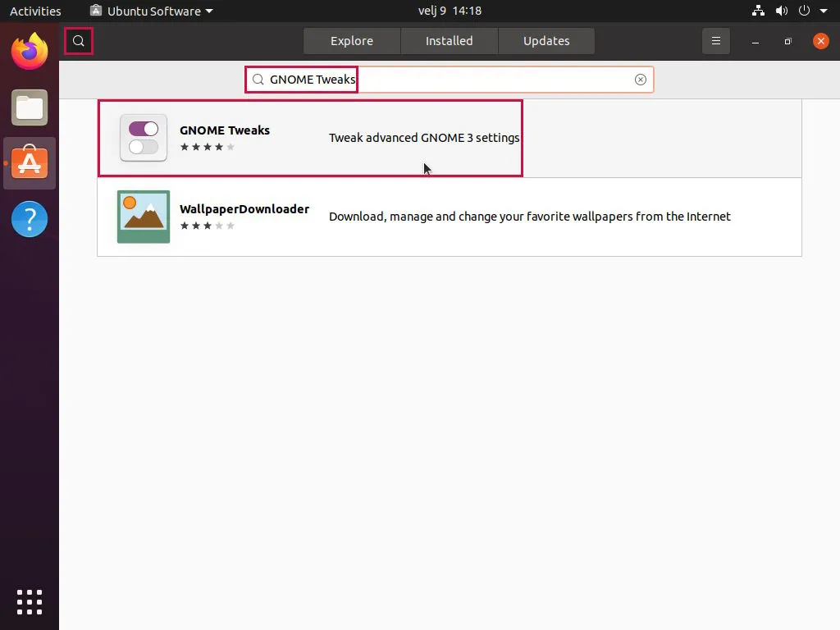Switch to the Installed tab
Screen dimensions: 840x630
449,41
